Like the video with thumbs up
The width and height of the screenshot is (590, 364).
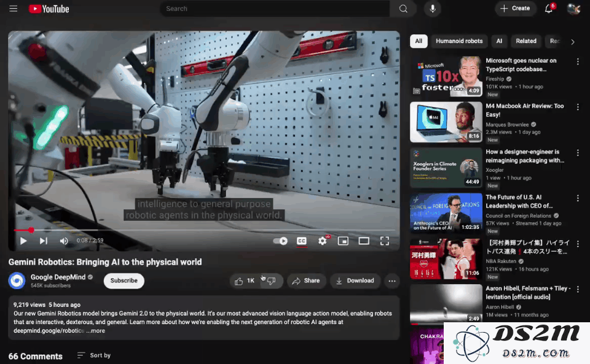tap(244, 281)
